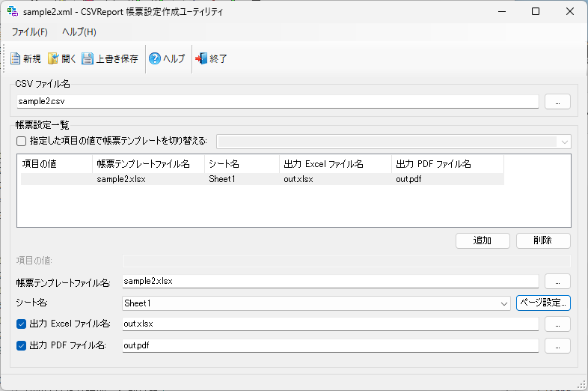Click the 項目の値 column header
Viewport: 588px width, 391px height.
[x=55, y=164]
